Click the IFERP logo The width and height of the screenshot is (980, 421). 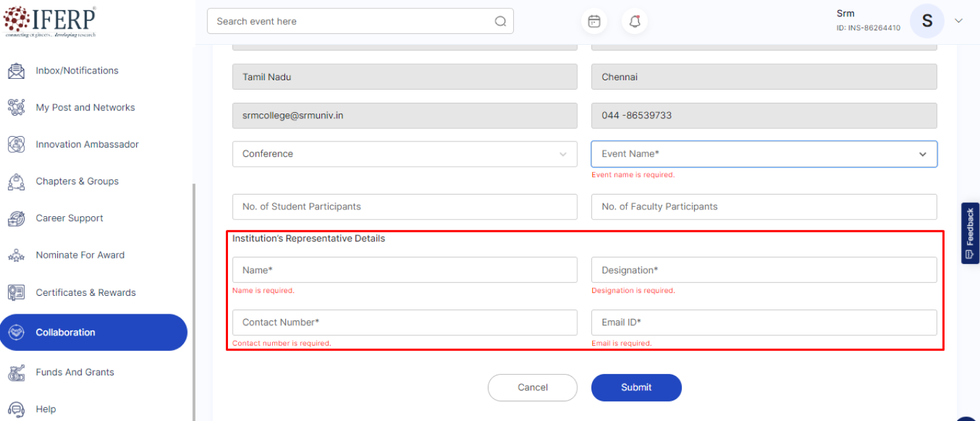click(50, 22)
